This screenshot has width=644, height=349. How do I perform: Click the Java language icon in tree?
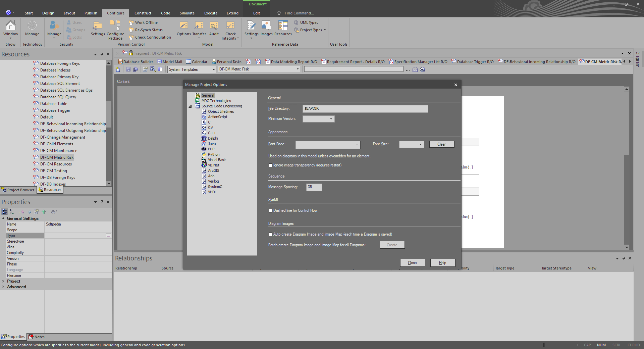point(204,144)
